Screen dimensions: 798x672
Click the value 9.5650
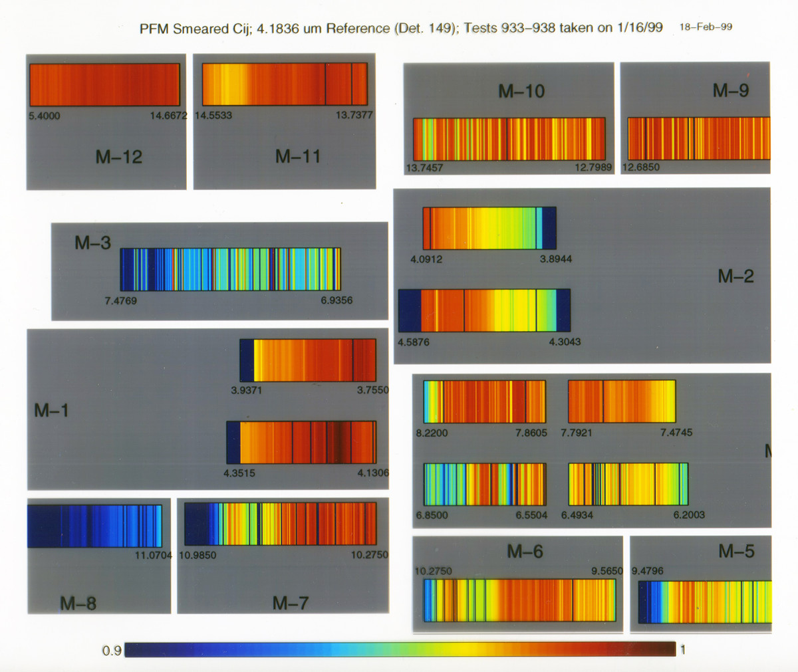(607, 571)
